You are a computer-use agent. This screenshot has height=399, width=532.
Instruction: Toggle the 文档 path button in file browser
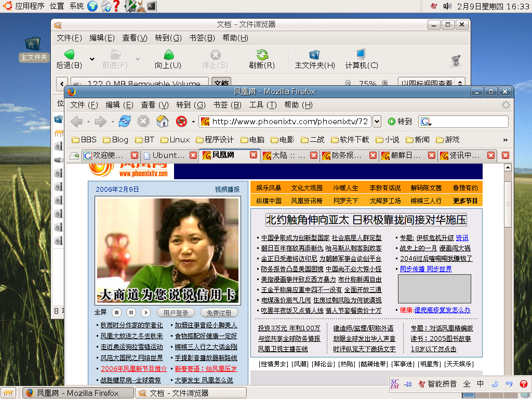tap(221, 82)
